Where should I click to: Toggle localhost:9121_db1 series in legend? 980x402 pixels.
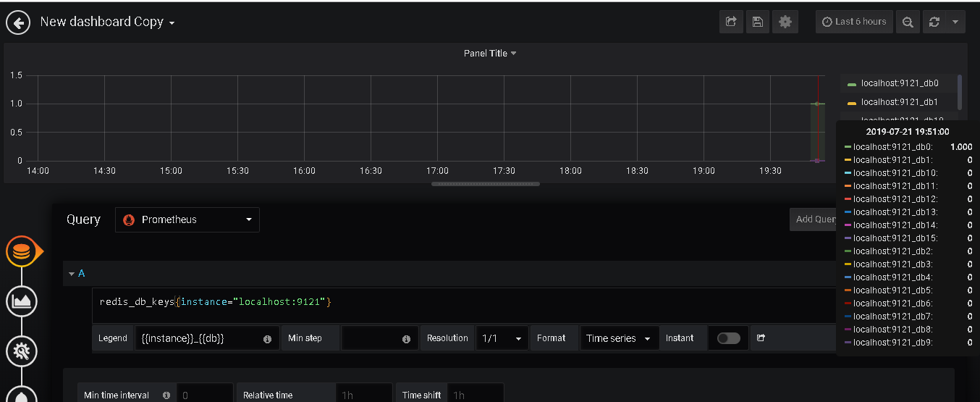pyautogui.click(x=900, y=102)
